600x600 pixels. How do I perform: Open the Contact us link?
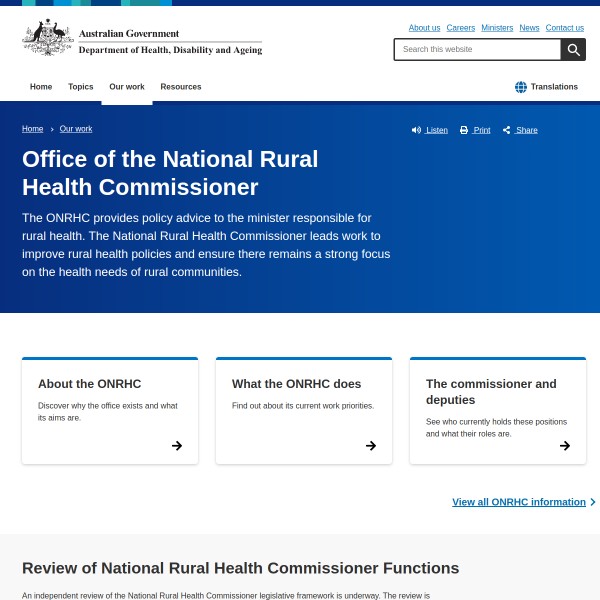coord(565,28)
